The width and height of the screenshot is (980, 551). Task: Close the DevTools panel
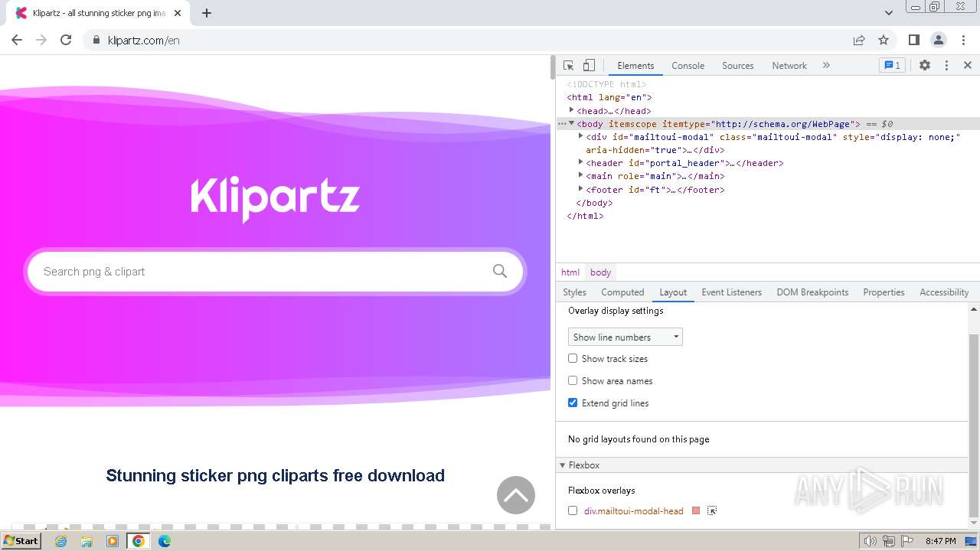click(x=968, y=66)
